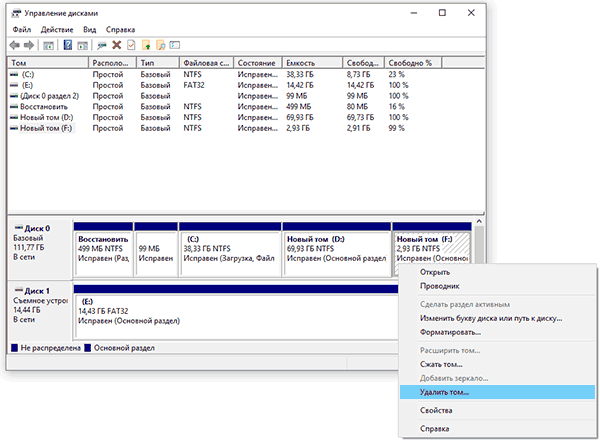The image size is (600, 442).
Task: Click the scroll up arrow of disk pane
Action: (x=479, y=222)
